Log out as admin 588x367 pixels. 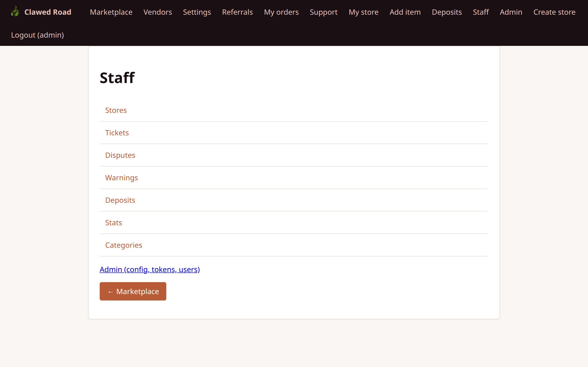pyautogui.click(x=37, y=35)
